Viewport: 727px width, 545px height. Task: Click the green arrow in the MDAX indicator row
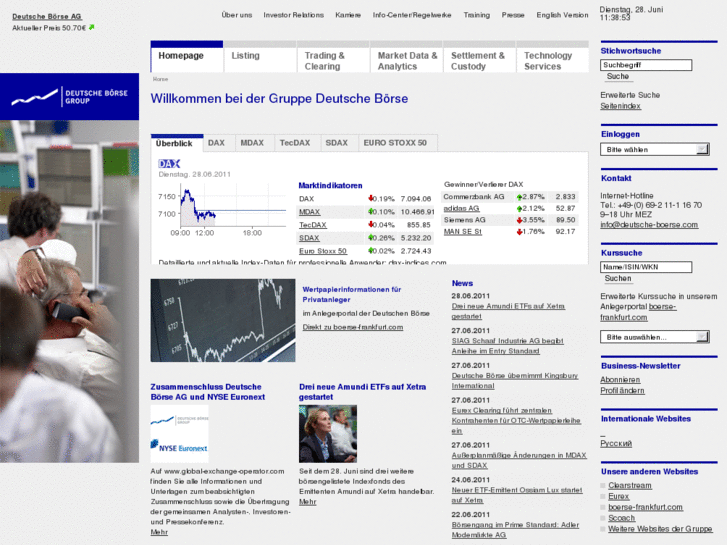pyautogui.click(x=370, y=212)
